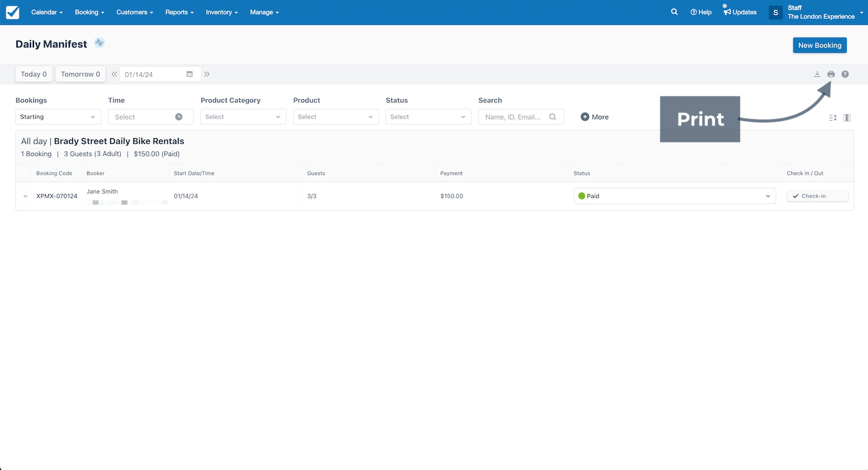The width and height of the screenshot is (868, 470).
Task: Click the checkmark app logo
Action: click(12, 12)
